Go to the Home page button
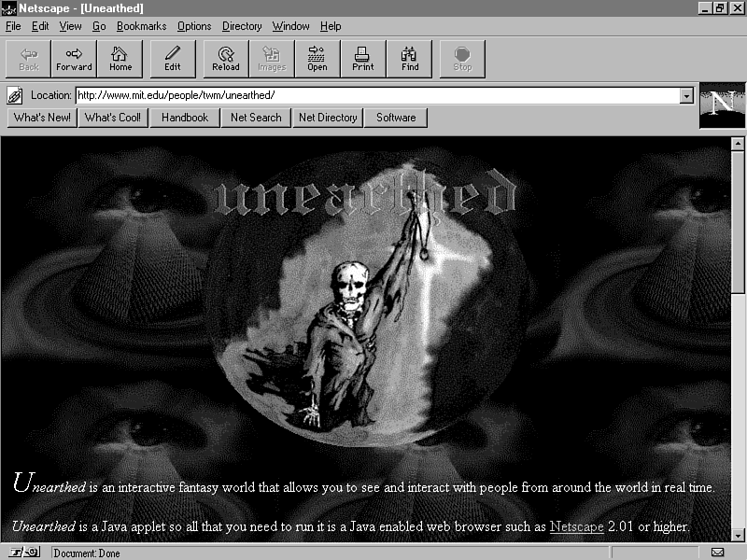Viewport: 747px width, 560px height. (120, 58)
